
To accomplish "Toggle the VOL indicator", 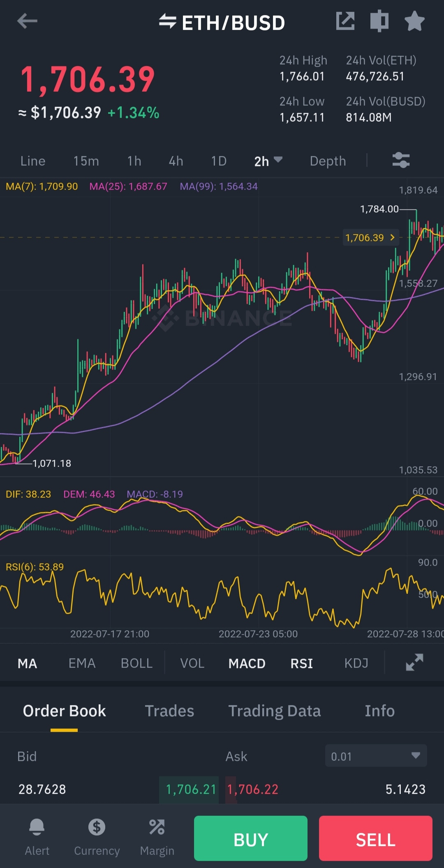I will (192, 663).
